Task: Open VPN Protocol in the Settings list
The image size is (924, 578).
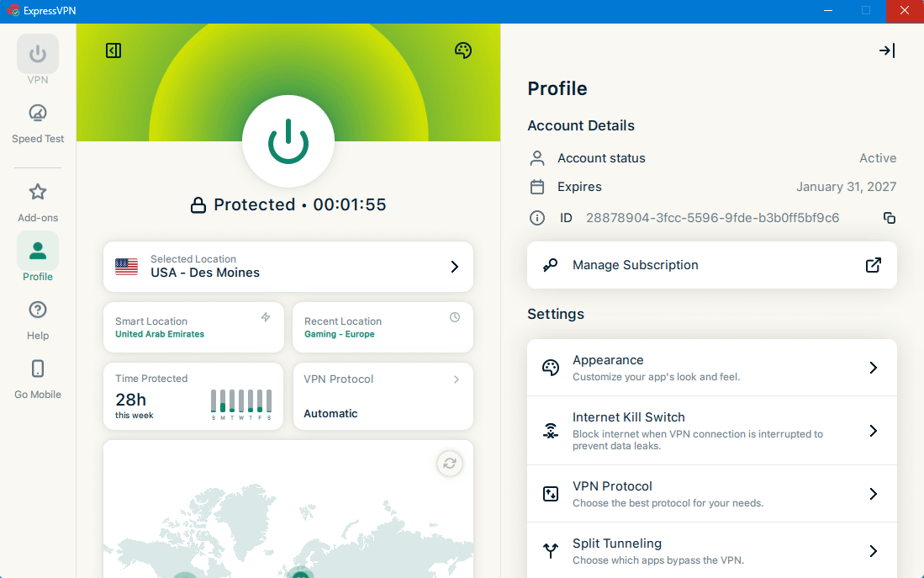Action: tap(712, 494)
